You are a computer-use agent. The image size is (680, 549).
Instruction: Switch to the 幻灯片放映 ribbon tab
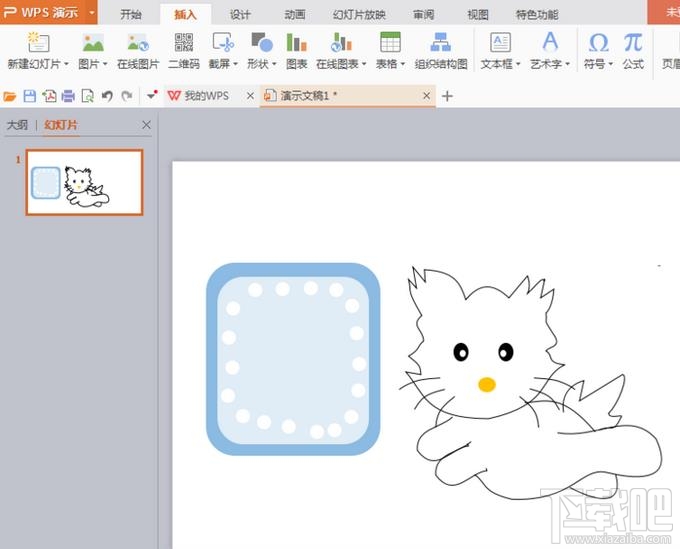(359, 15)
